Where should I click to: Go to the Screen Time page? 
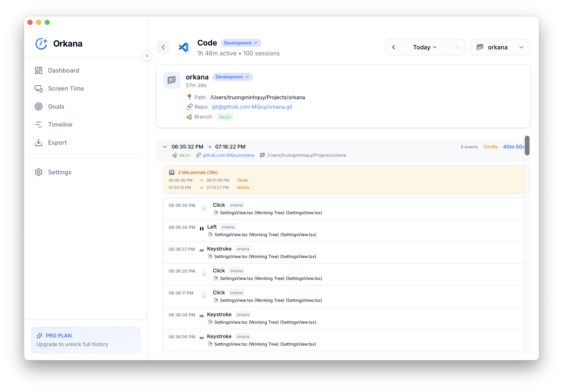(x=66, y=89)
